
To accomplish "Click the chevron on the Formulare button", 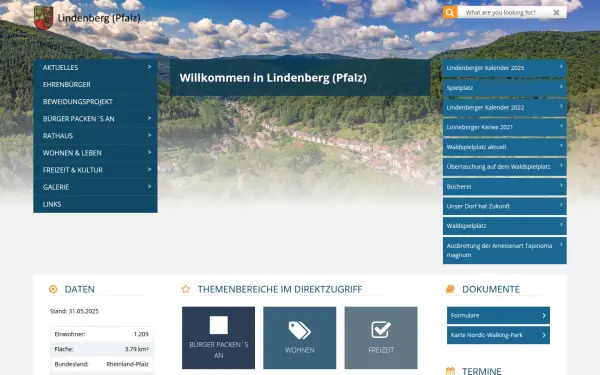I will 544,316.
